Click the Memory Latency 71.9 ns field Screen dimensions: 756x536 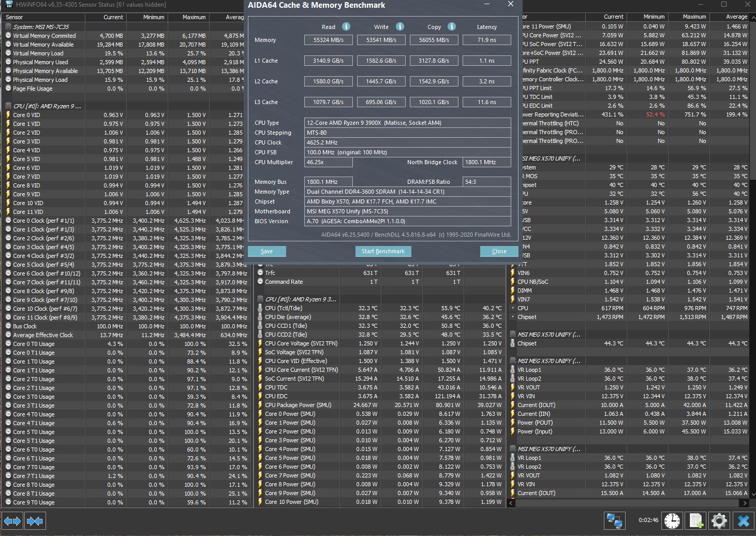(486, 40)
